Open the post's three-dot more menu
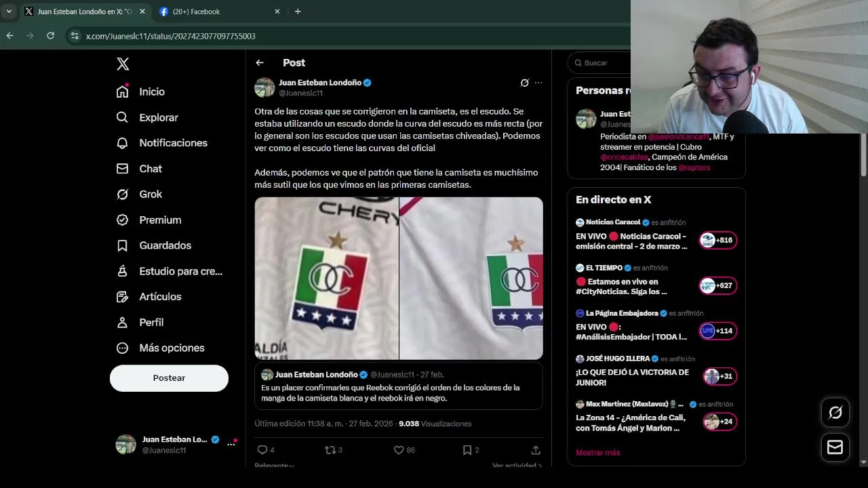Image resolution: width=868 pixels, height=488 pixels. [538, 83]
